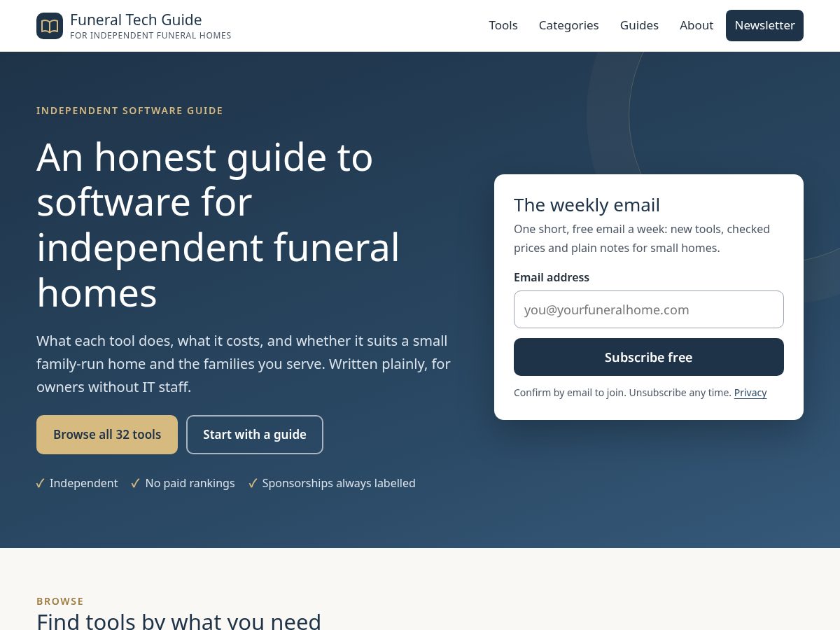Click 'Find tools by what you need' heading
This screenshot has width=840, height=630.
[178, 621]
